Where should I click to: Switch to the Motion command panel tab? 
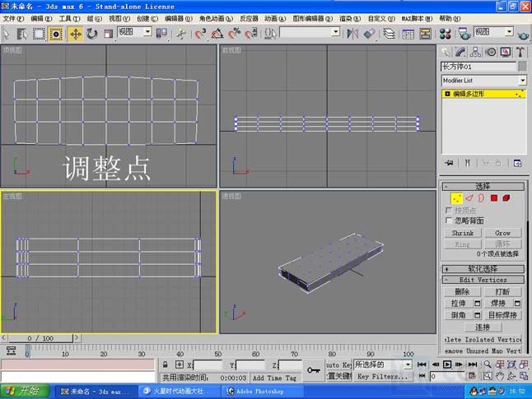coord(491,52)
